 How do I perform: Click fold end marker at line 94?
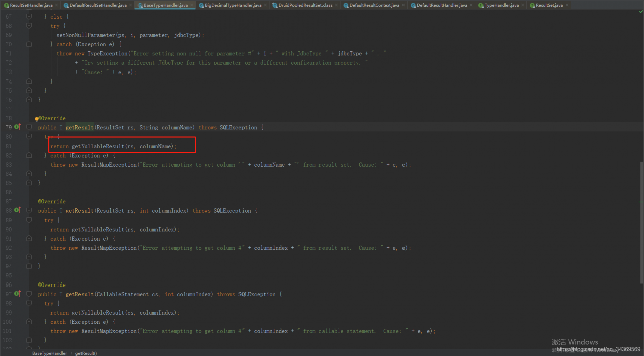[29, 266]
